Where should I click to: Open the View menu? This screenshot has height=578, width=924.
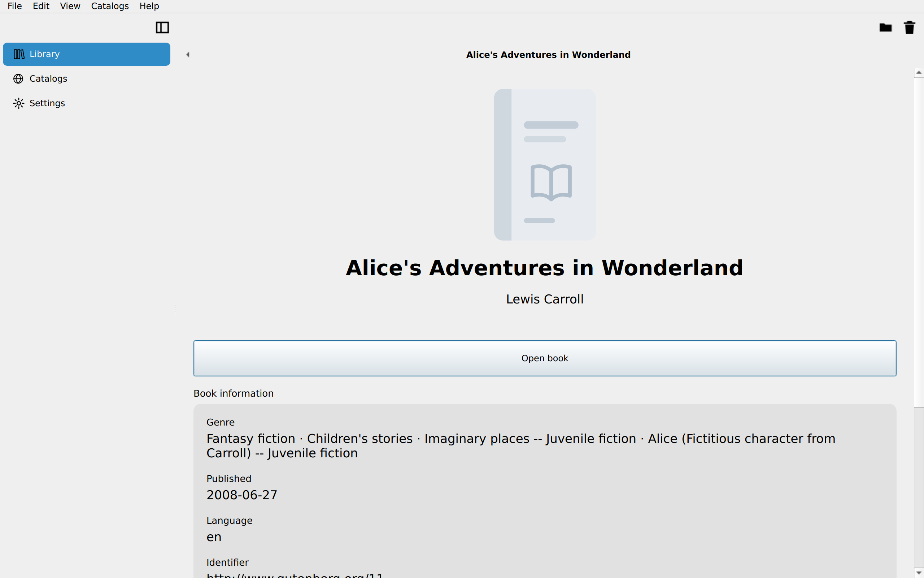70,6
